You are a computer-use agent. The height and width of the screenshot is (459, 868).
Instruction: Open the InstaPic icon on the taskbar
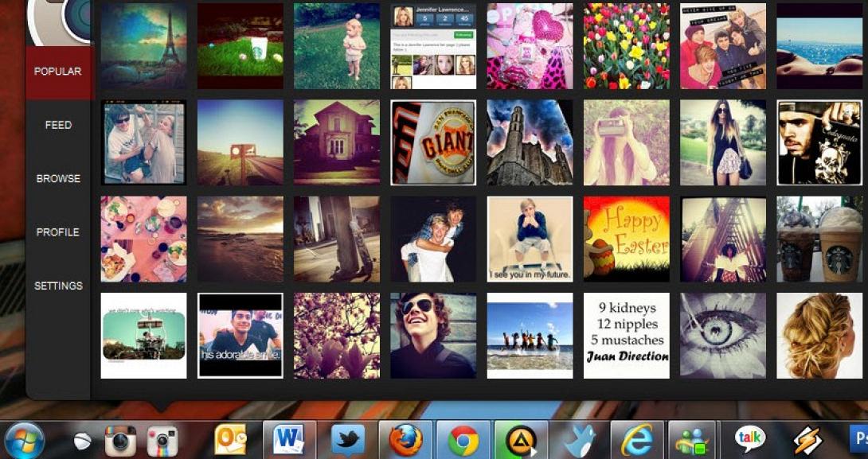tap(162, 439)
